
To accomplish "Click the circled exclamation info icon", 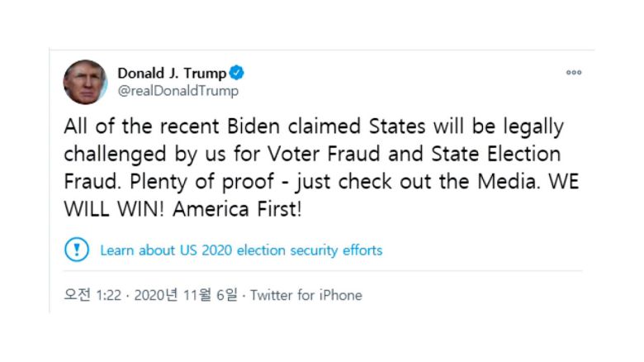I will click(x=77, y=250).
